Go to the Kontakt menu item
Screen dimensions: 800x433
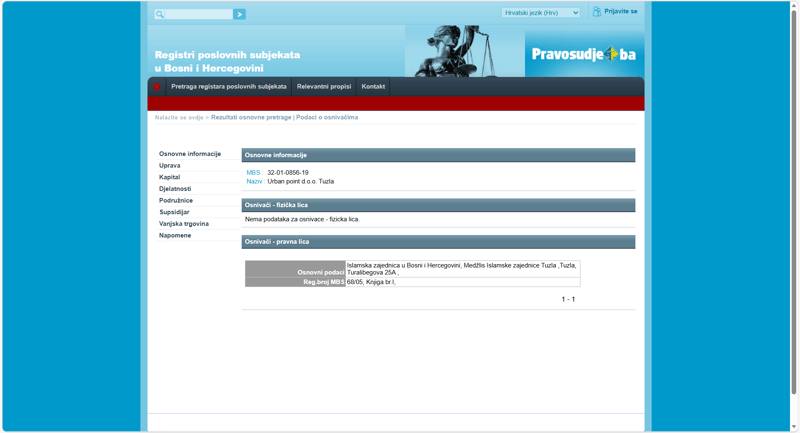click(x=373, y=87)
